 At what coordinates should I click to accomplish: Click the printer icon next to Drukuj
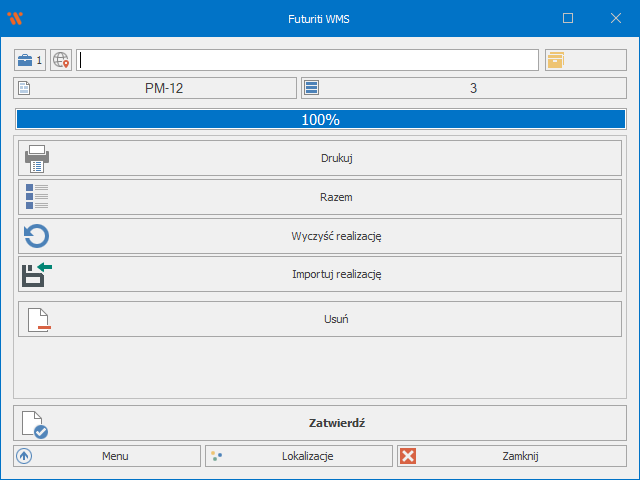point(37,158)
